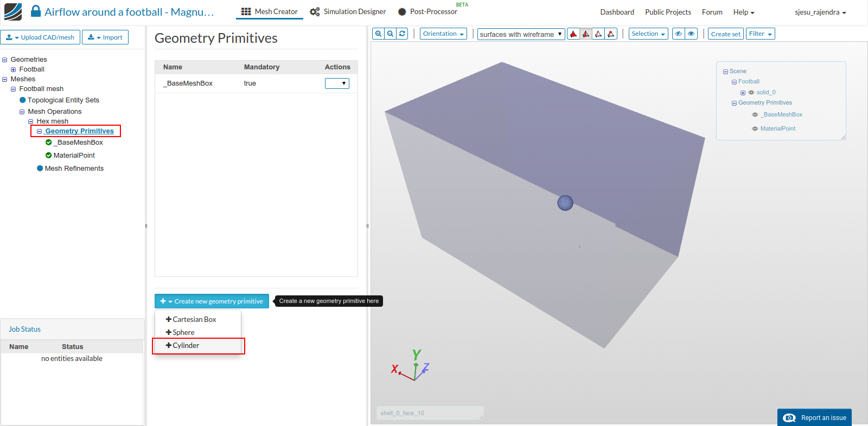Open the Selection dropdown
Image resolution: width=868 pixels, height=426 pixels.
(x=648, y=34)
